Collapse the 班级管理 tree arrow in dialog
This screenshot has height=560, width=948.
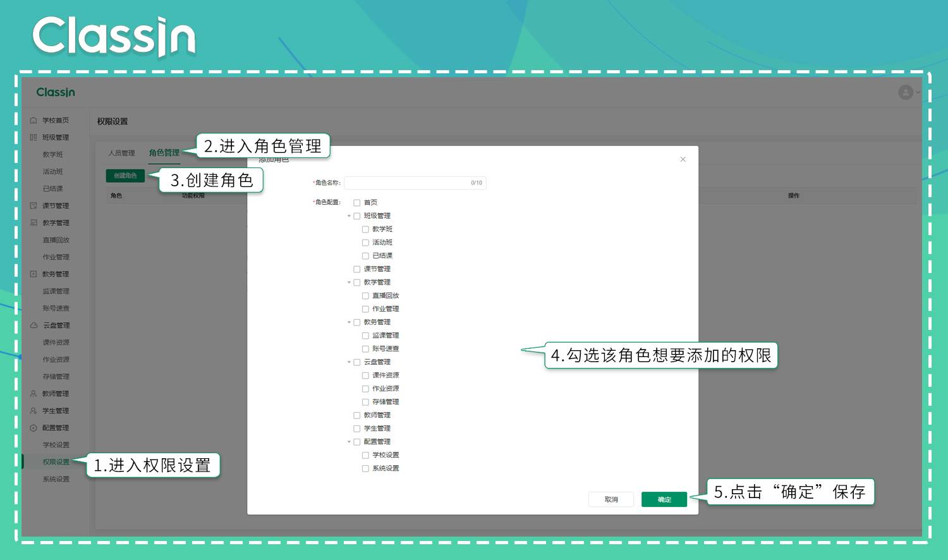(x=349, y=216)
